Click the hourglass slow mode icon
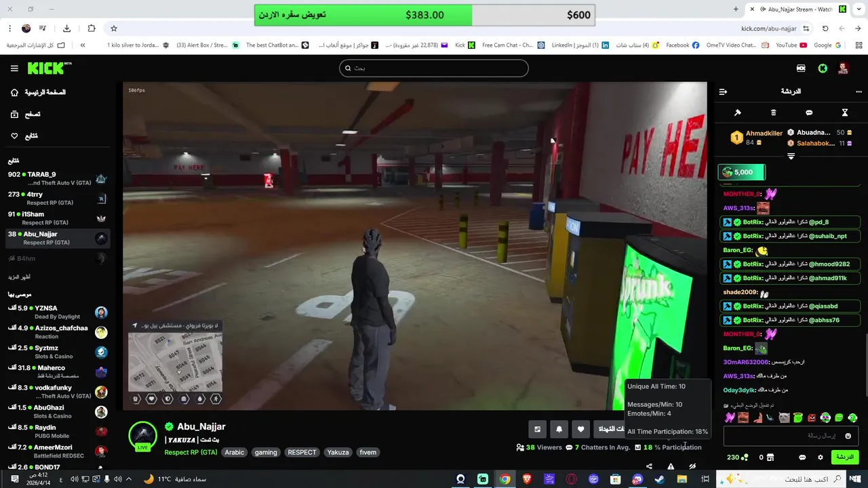Viewport: 868px width, 488px height. 845,113
